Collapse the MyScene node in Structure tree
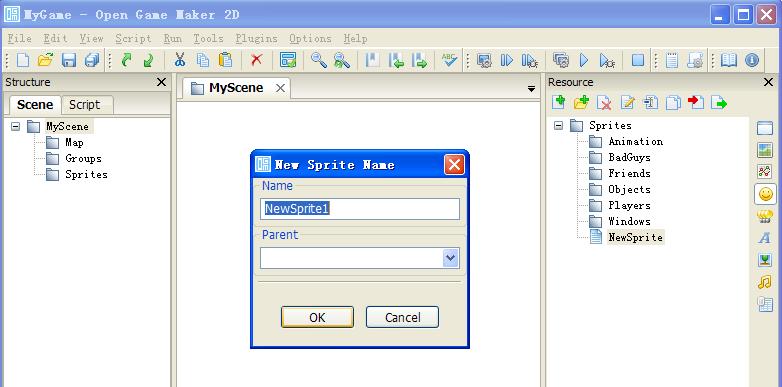Image resolution: width=782 pixels, height=387 pixels. point(15,127)
